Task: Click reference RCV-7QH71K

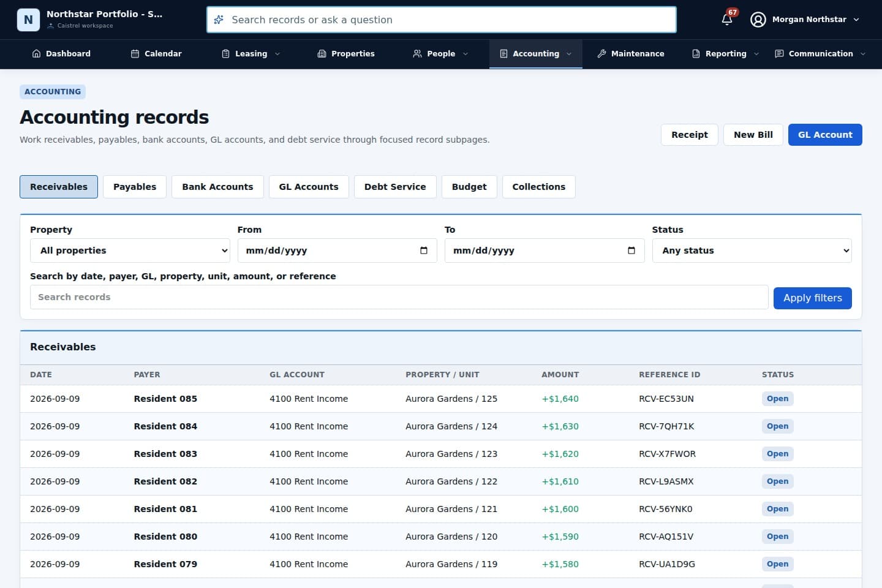Action: coord(666,426)
